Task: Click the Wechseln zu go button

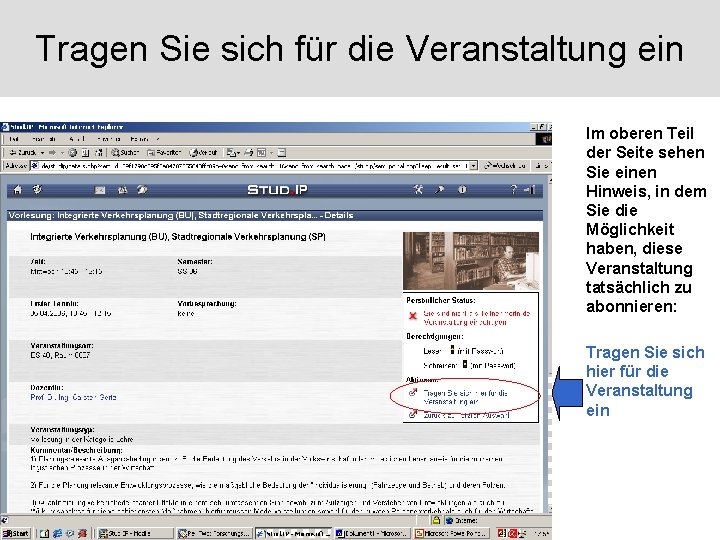Action: coord(505,166)
